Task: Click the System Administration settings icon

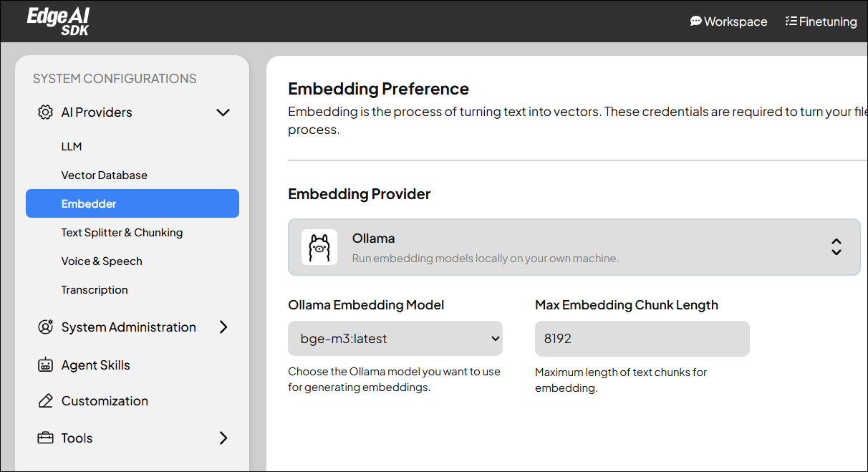Action: pos(45,327)
